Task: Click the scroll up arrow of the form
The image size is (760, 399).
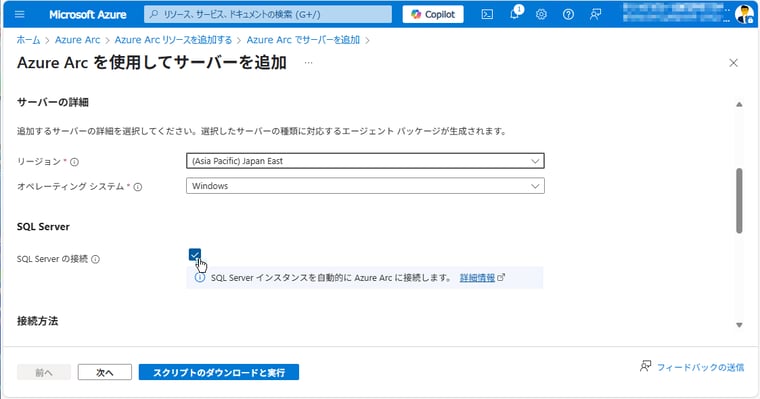Action: click(739, 104)
